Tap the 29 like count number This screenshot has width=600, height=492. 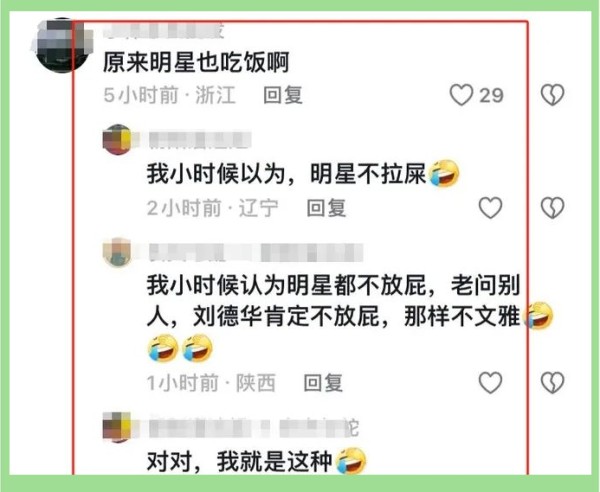[491, 95]
